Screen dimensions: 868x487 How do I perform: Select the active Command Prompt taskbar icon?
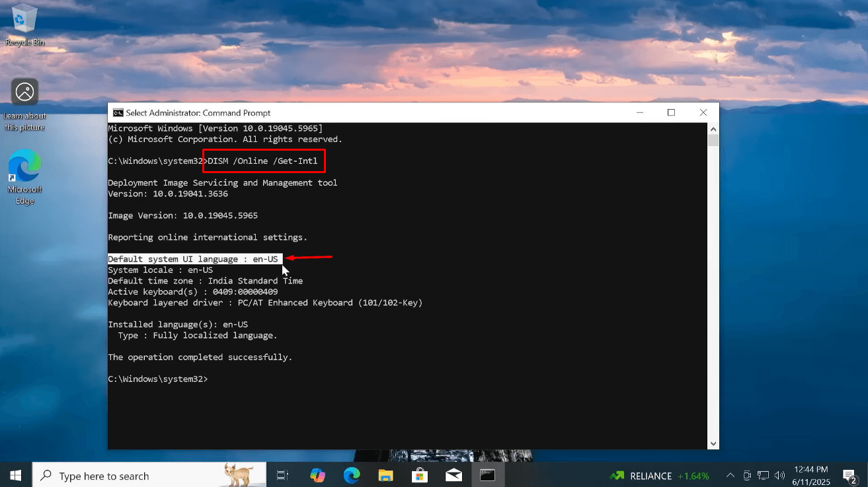[x=487, y=475]
